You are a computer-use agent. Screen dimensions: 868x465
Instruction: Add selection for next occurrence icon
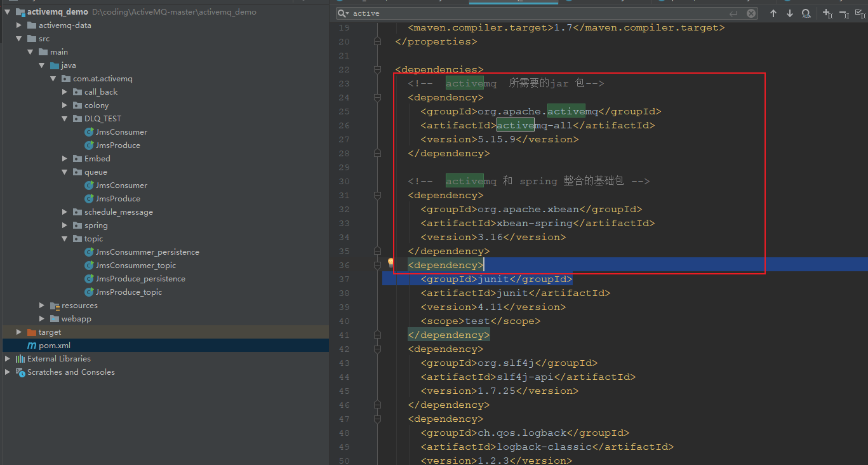pos(827,13)
